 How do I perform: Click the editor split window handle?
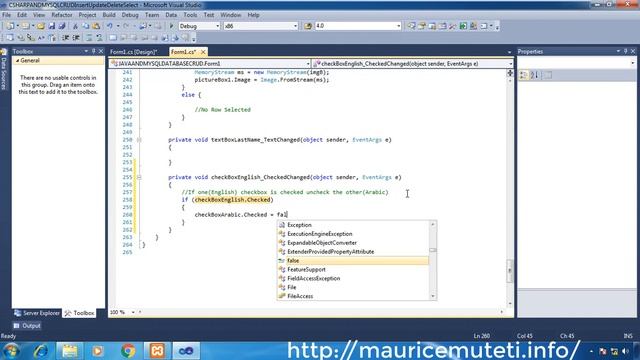510,73
